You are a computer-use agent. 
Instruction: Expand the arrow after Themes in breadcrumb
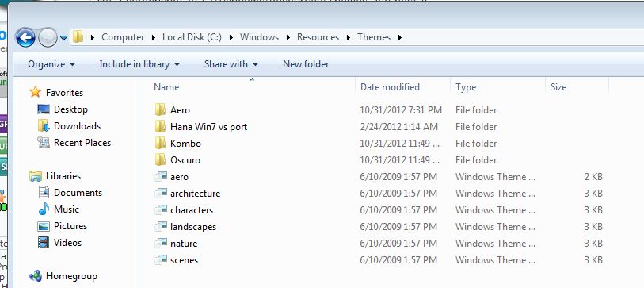pyautogui.click(x=399, y=38)
